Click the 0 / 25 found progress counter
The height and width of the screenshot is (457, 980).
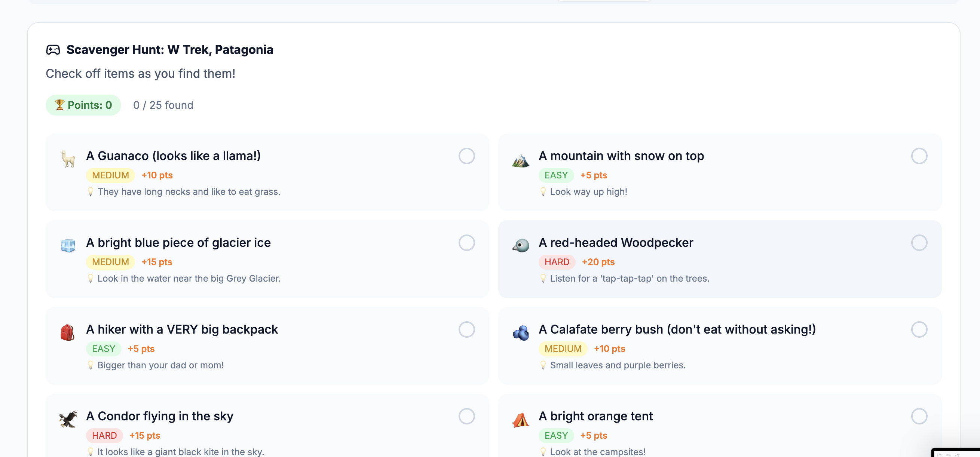pyautogui.click(x=163, y=105)
